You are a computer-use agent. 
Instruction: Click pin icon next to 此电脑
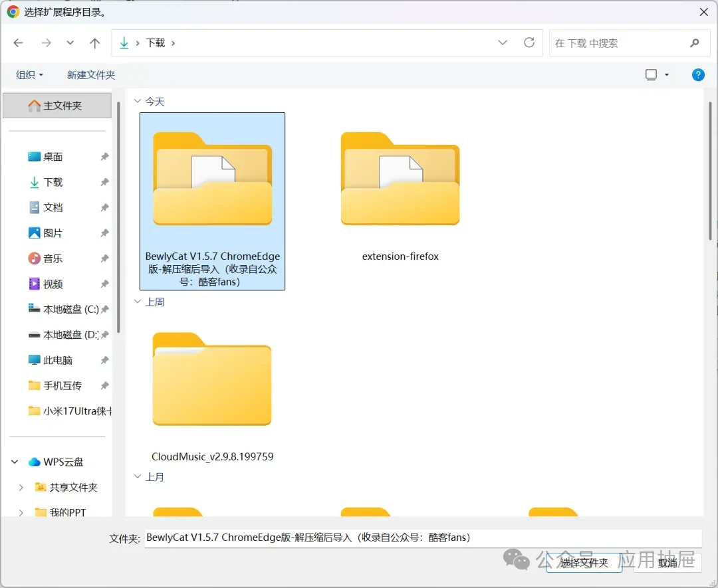(104, 360)
